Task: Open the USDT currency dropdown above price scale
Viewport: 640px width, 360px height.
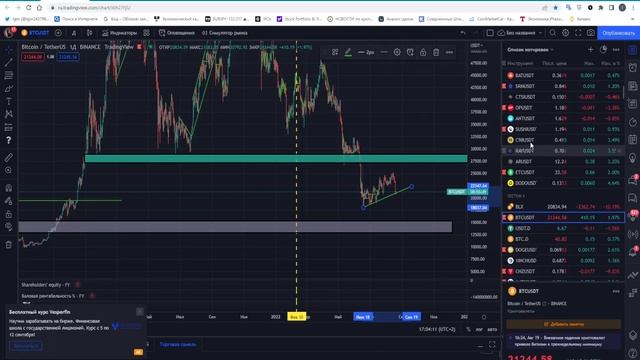Action: 477,45
